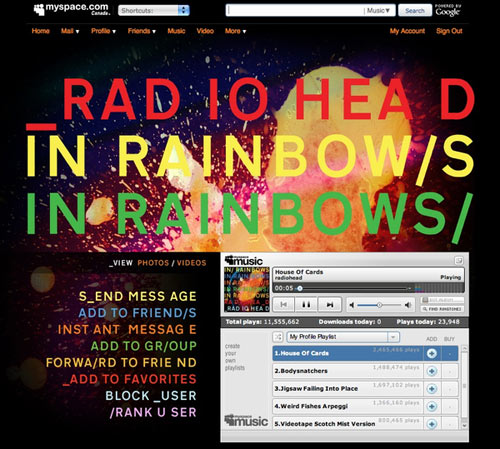Open the player's pop-out window icon
The height and width of the screenshot is (449, 500).
(x=459, y=260)
